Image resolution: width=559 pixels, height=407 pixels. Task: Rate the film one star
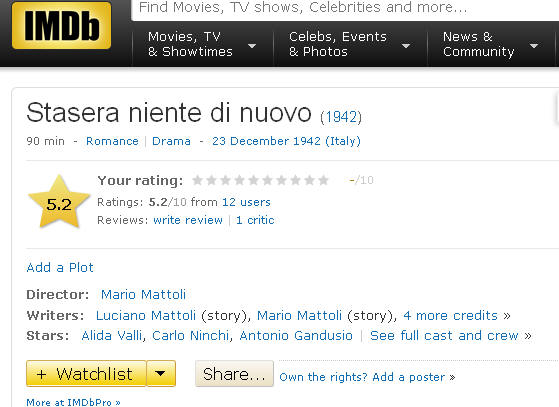tap(197, 180)
